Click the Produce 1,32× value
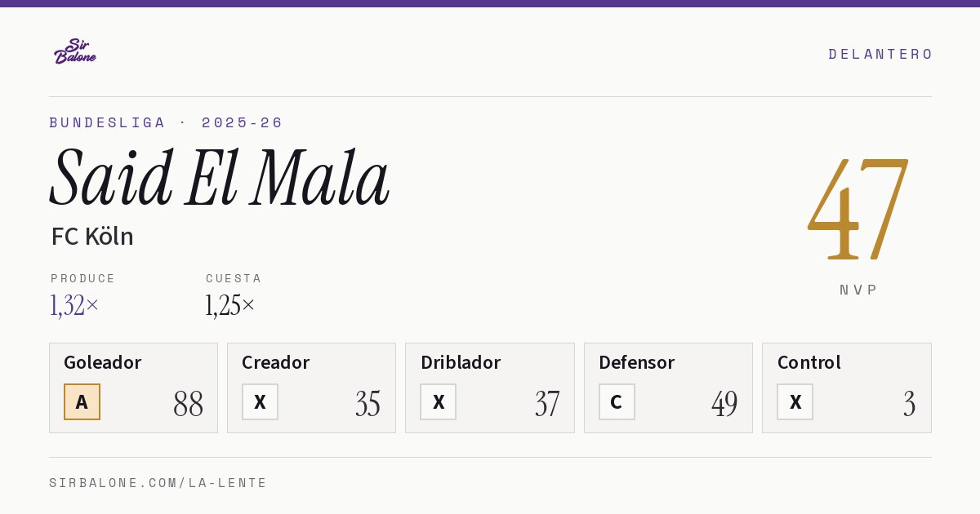The width and height of the screenshot is (980, 514). (74, 305)
